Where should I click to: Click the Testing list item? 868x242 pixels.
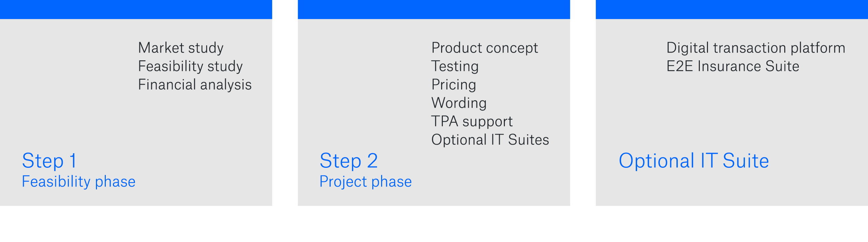(455, 66)
